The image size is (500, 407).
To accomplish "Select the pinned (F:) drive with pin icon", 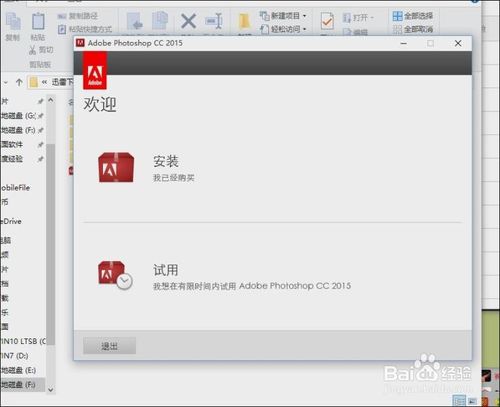I will click(17, 130).
